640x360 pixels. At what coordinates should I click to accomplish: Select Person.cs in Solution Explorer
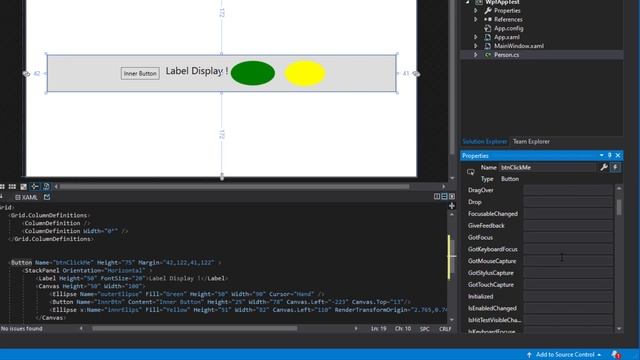tap(507, 55)
